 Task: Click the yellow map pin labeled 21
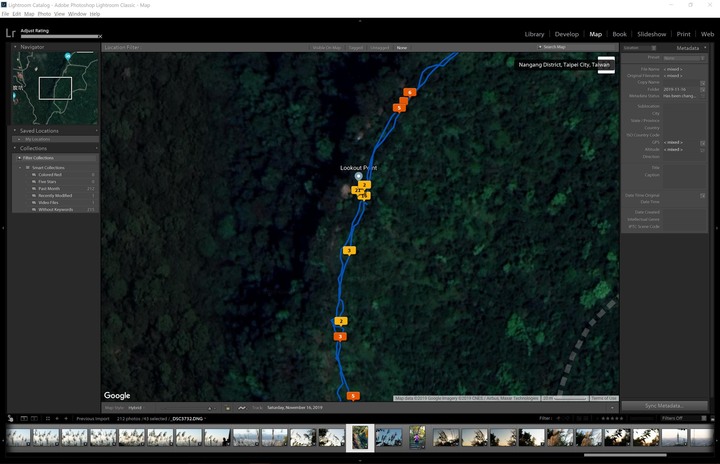point(357,190)
